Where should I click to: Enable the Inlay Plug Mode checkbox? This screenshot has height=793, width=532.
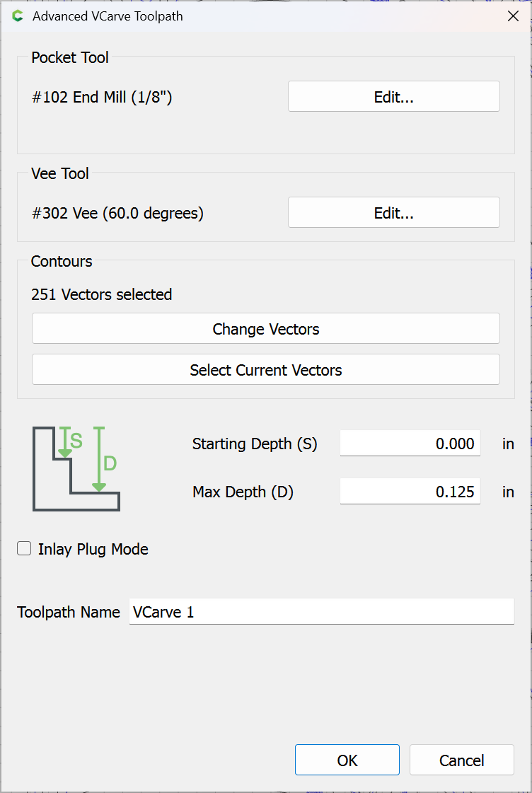[25, 549]
